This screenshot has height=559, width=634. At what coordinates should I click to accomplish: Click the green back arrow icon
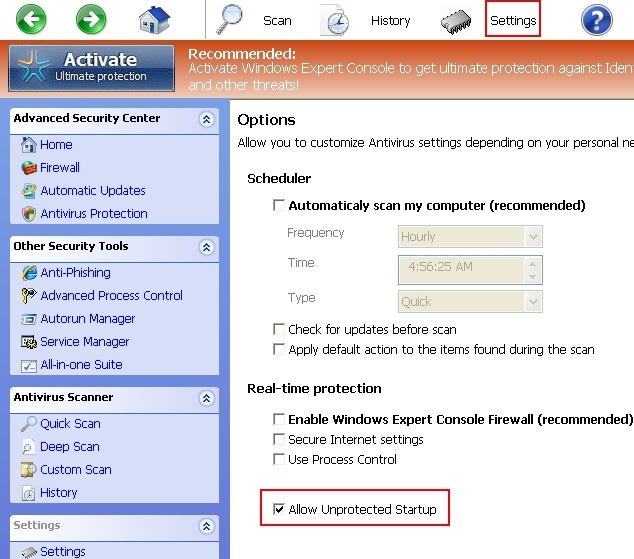click(31, 19)
